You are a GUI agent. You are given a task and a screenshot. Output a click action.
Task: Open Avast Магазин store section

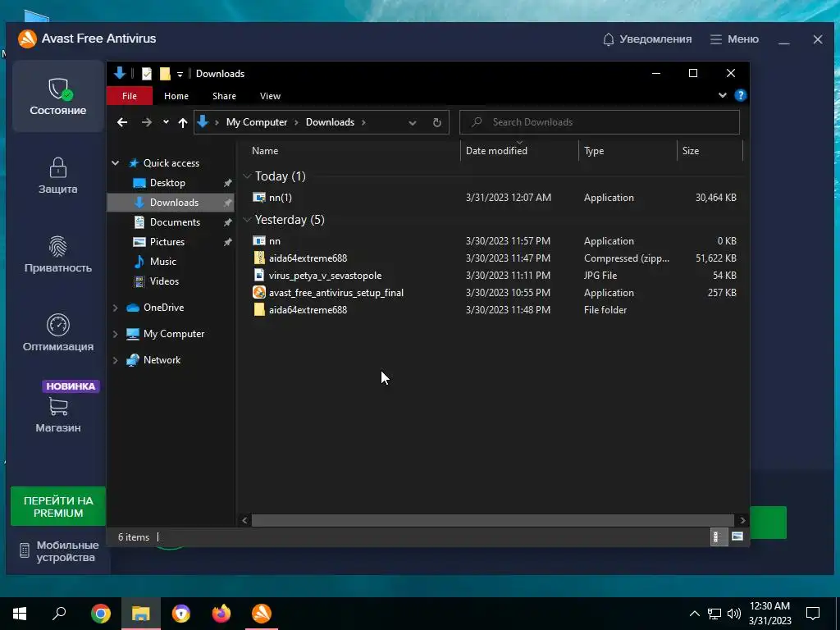click(x=58, y=414)
